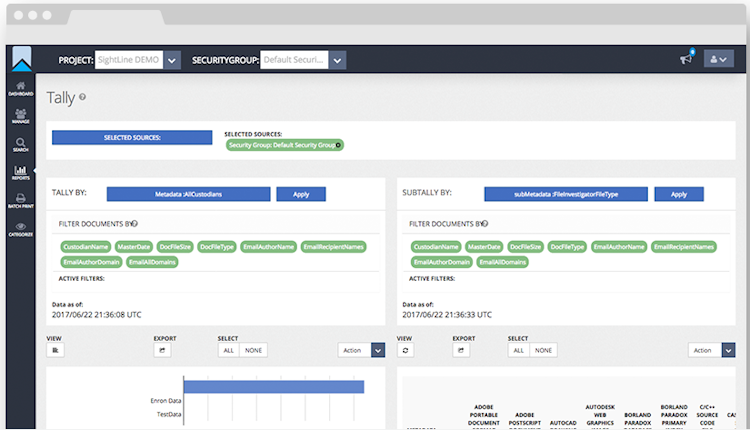The height and width of the screenshot is (430, 750).
Task: Select EmailRecipientNames filter in Tally panel
Action: [333, 247]
